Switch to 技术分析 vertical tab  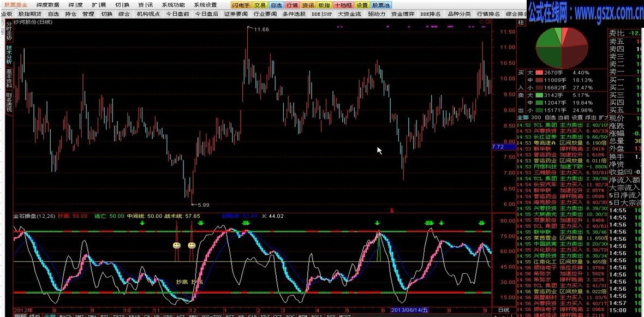click(9, 55)
